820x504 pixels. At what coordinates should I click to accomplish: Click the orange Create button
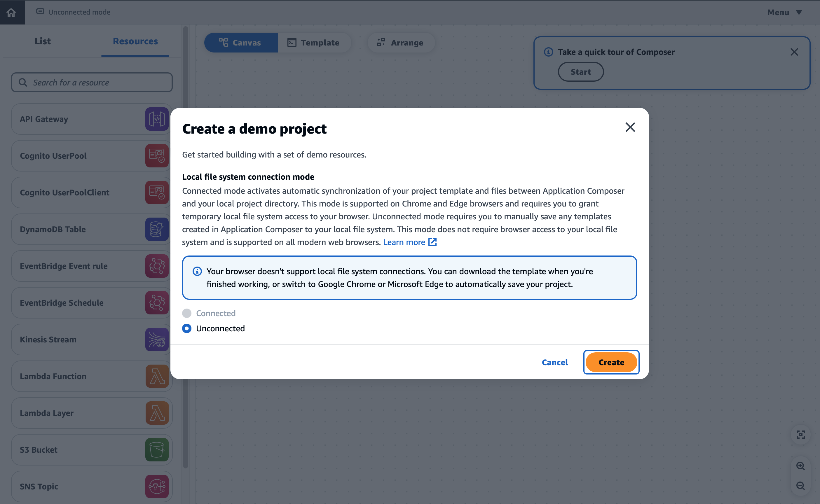[x=611, y=362]
